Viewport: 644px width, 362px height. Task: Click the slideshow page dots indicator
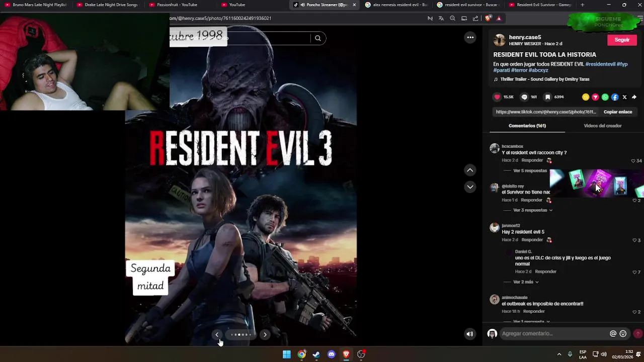pos(241,334)
